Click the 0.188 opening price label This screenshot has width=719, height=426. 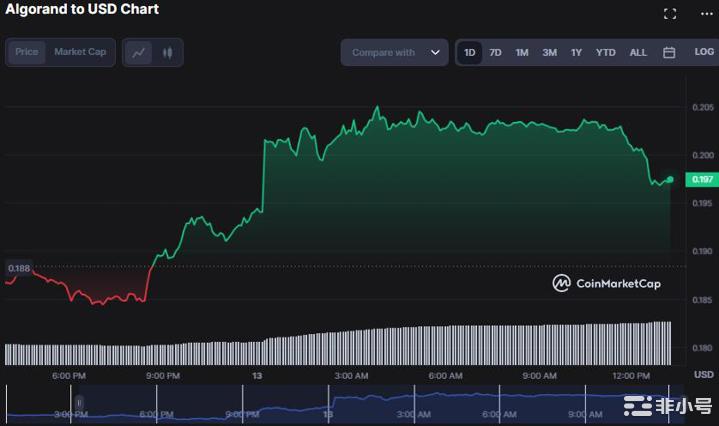pos(17,268)
